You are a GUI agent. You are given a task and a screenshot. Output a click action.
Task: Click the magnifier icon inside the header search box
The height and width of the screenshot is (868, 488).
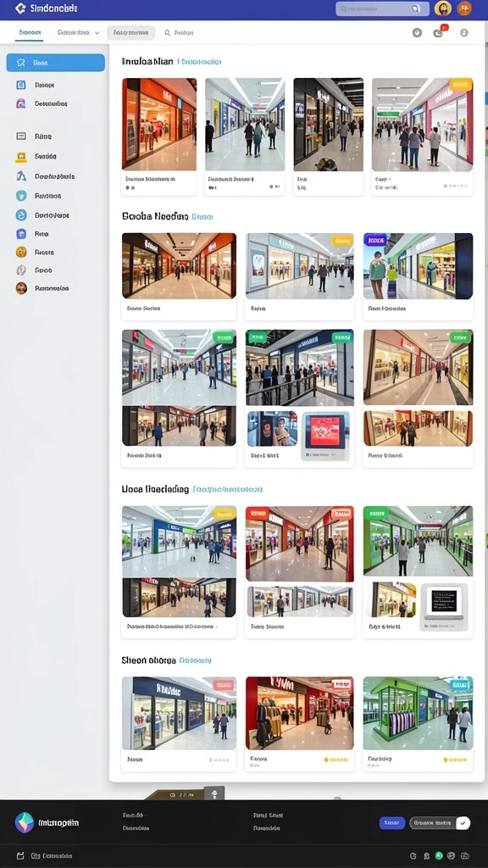415,8
